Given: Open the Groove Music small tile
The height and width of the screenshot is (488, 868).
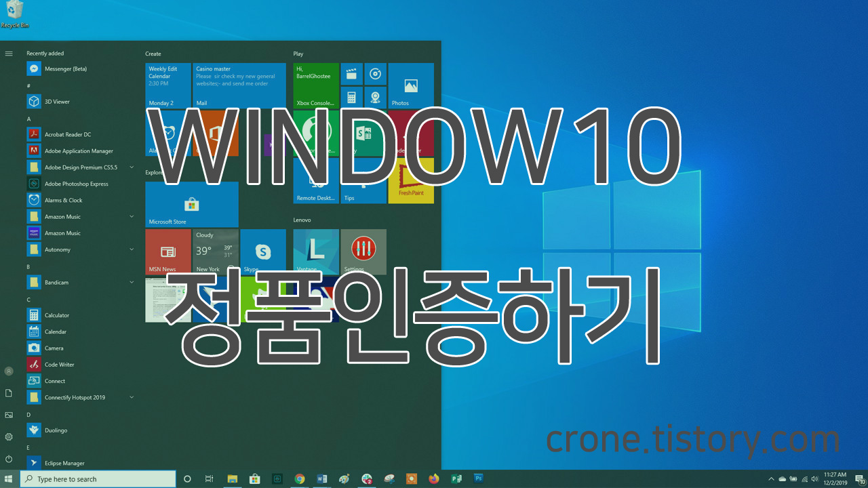Looking at the screenshot, I should (x=375, y=74).
